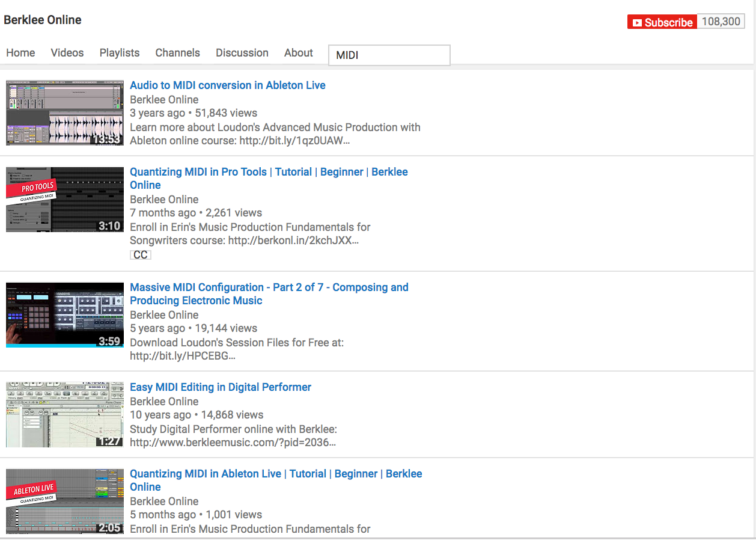Open Ableton Live Quantizing MIDI thumbnail
This screenshot has height=540, width=756.
tap(65, 502)
